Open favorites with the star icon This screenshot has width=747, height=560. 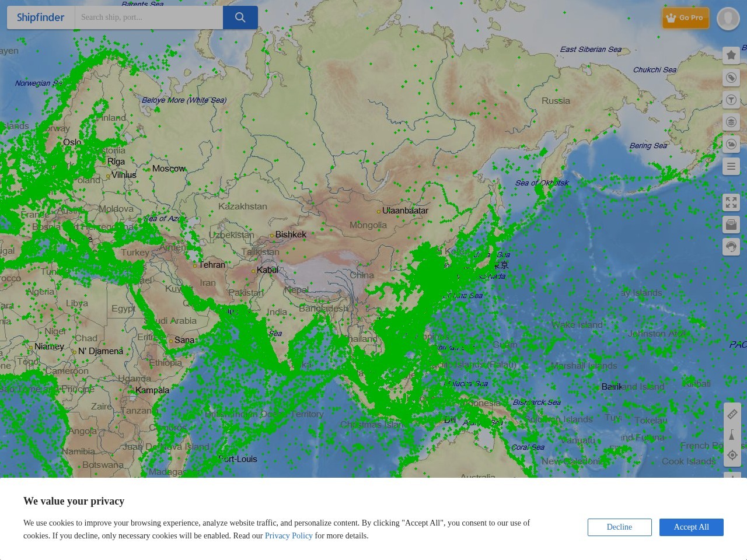[x=731, y=55]
